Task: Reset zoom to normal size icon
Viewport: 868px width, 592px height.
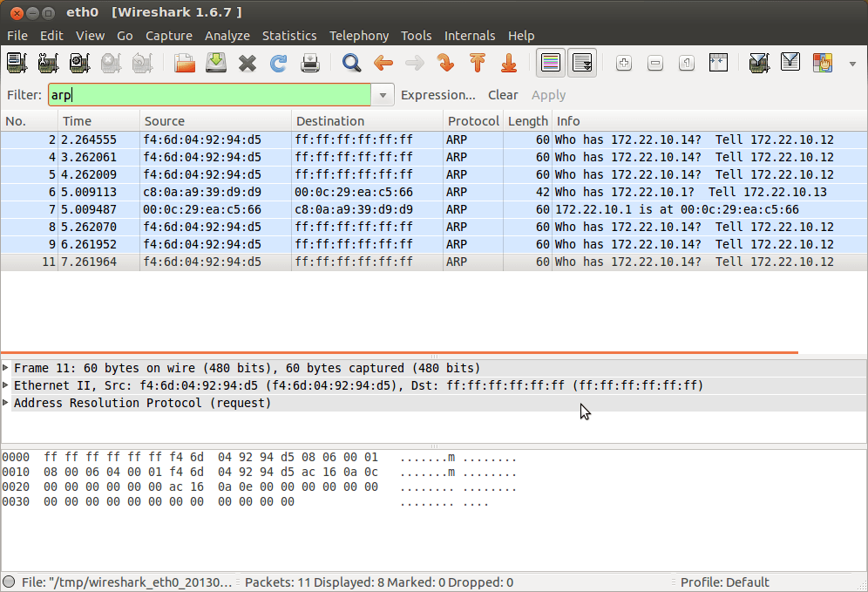Action: [687, 63]
